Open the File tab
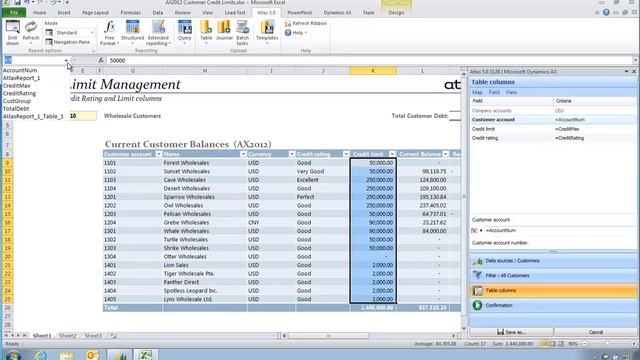The width and height of the screenshot is (640, 360). click(14, 13)
